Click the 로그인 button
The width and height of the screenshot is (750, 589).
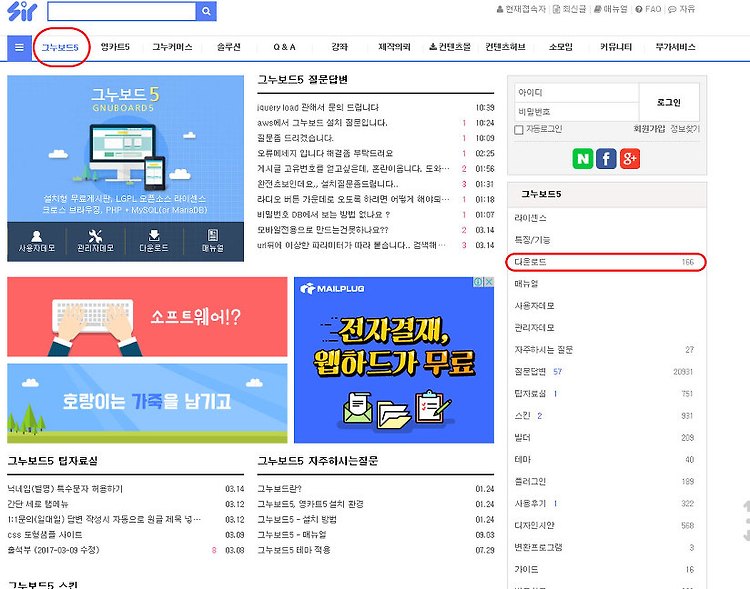tap(669, 102)
